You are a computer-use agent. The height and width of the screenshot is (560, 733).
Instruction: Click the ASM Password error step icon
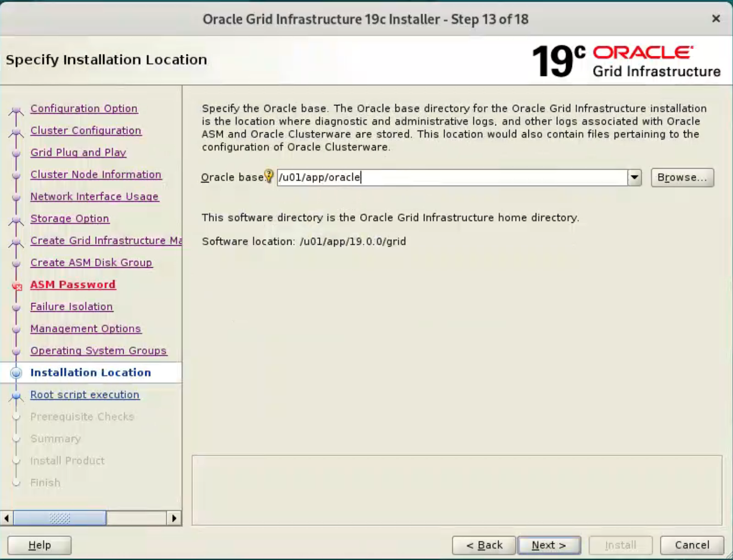click(x=17, y=285)
